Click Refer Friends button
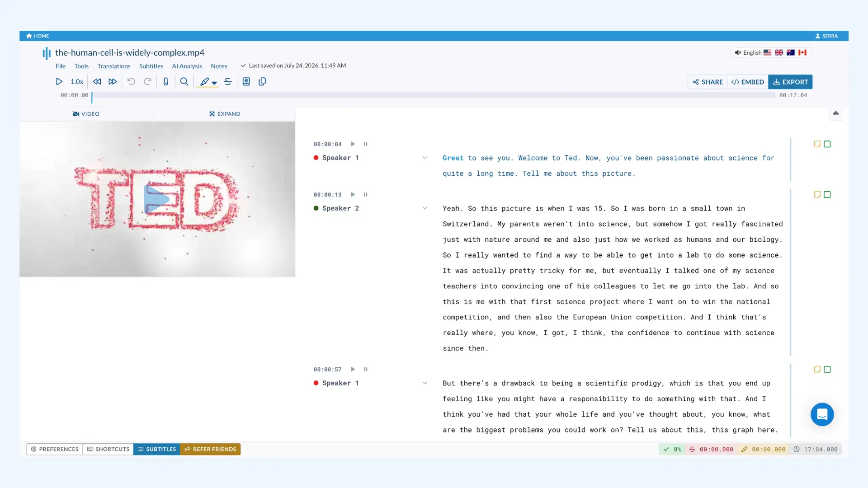 [x=210, y=449]
